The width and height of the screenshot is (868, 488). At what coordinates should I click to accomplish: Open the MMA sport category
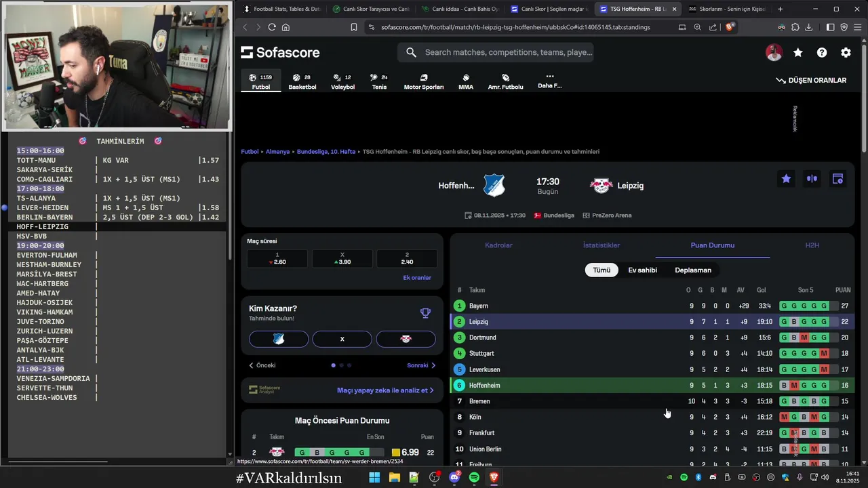coord(466,81)
